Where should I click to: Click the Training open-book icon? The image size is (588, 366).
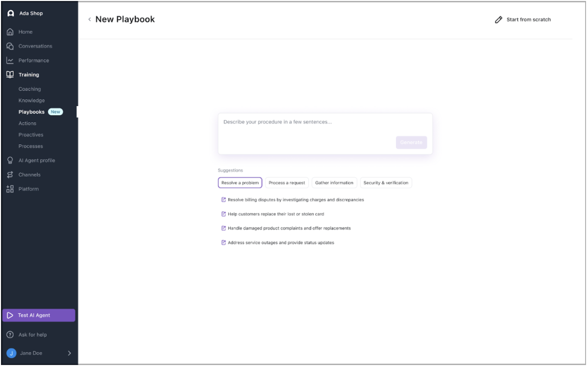point(10,75)
